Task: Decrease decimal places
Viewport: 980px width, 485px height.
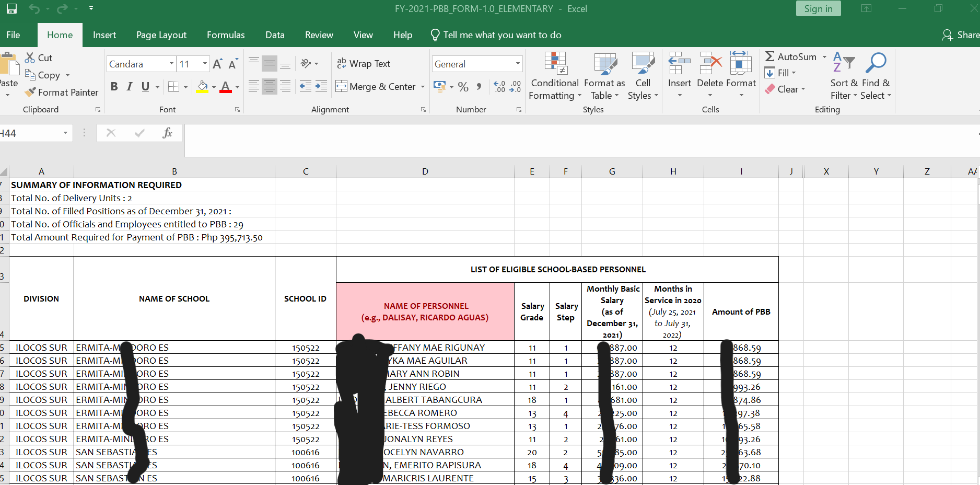Action: (516, 87)
